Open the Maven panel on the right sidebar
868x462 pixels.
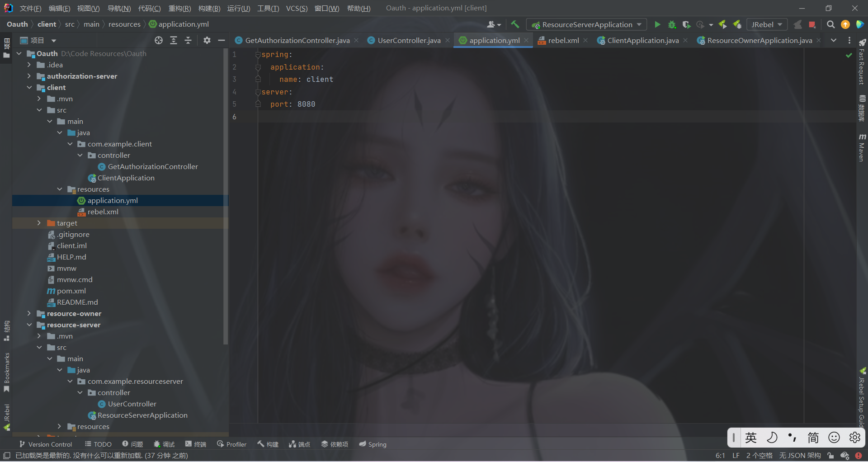pyautogui.click(x=863, y=145)
